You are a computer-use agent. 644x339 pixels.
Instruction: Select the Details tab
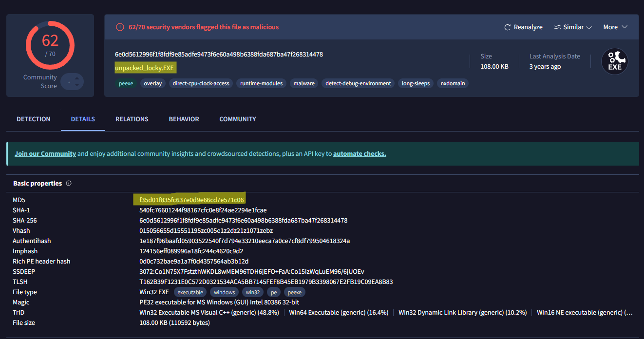pos(83,119)
